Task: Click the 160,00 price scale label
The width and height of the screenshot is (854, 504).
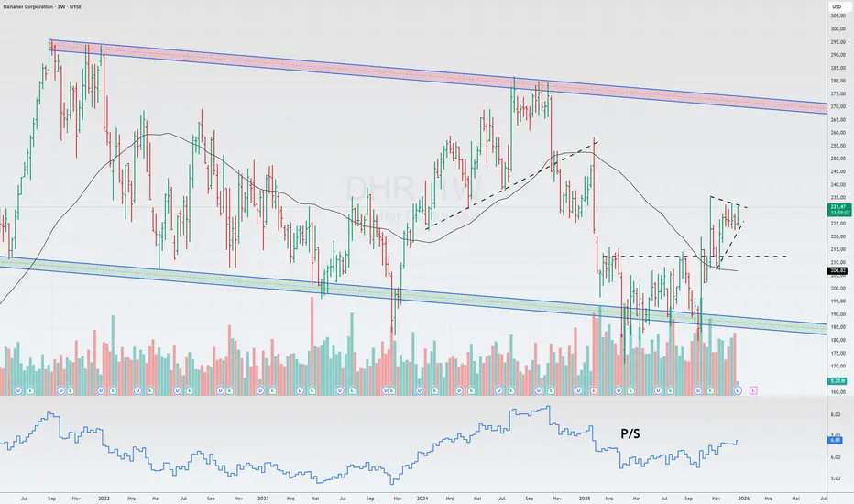Action: (838, 391)
